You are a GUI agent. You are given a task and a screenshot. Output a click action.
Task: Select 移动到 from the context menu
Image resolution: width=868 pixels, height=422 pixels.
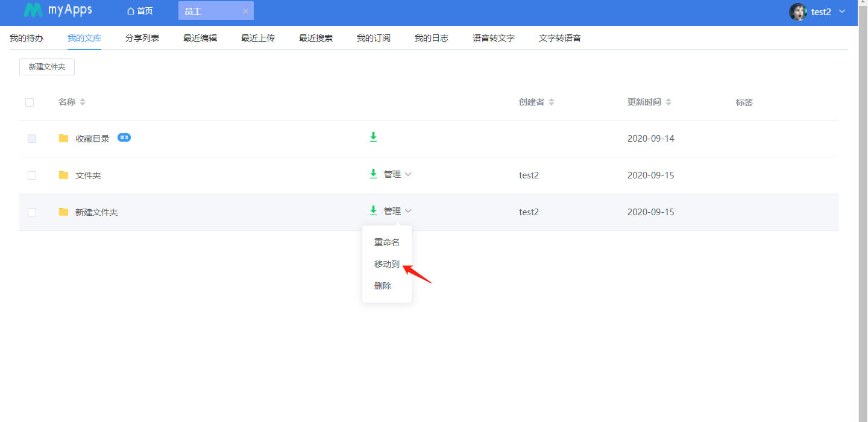coord(386,264)
